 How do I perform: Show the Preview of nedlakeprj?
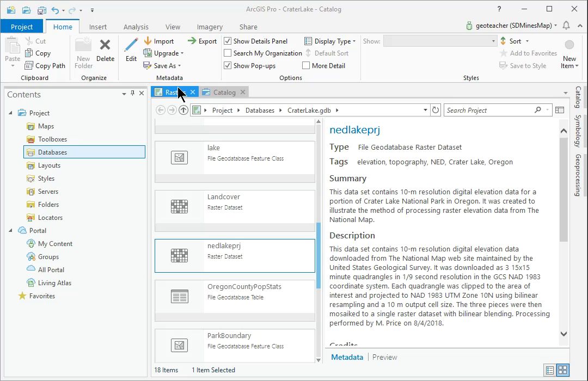[384, 357]
